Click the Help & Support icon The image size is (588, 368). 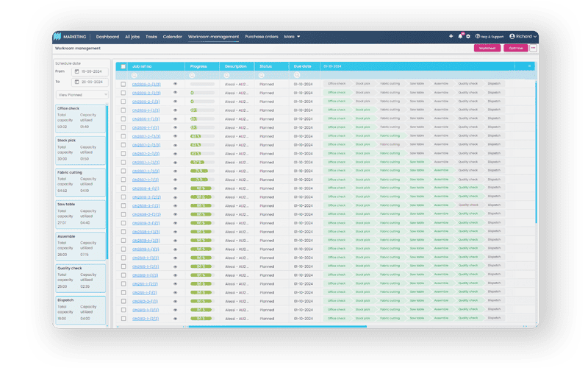point(478,36)
